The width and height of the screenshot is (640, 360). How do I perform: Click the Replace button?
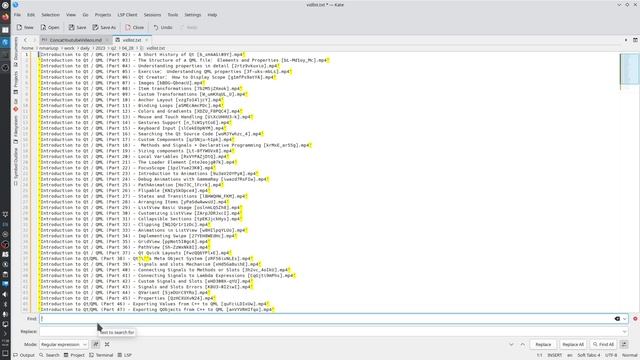(x=543, y=344)
